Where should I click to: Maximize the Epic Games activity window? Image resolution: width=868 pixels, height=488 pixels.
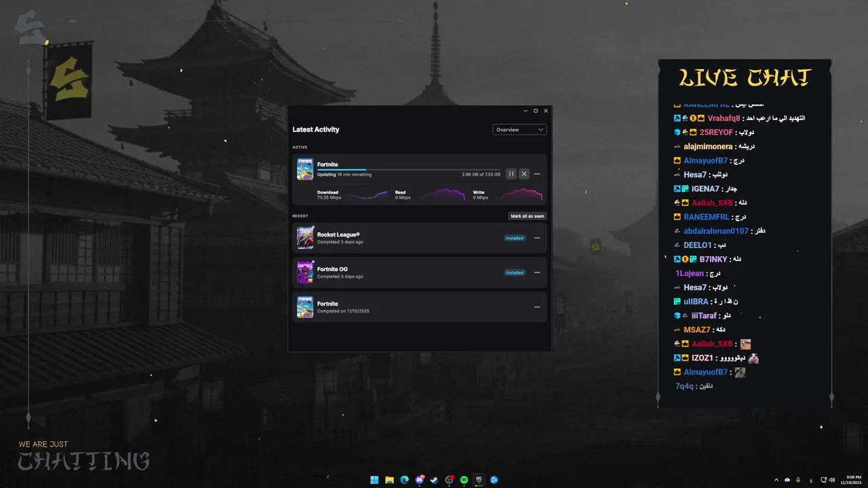click(x=536, y=110)
